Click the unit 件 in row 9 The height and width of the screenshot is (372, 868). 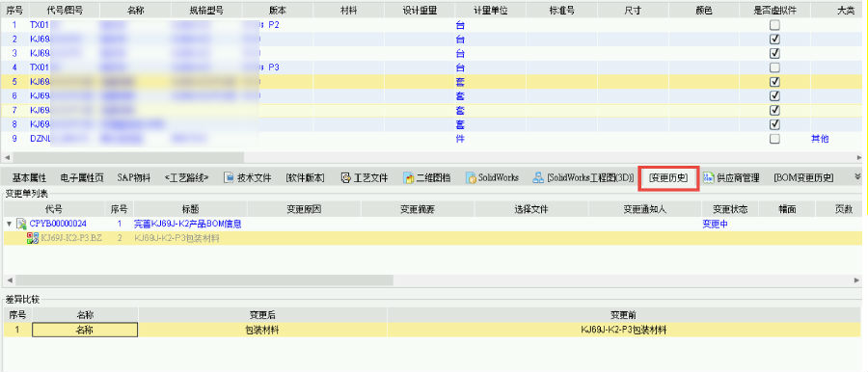coord(460,139)
